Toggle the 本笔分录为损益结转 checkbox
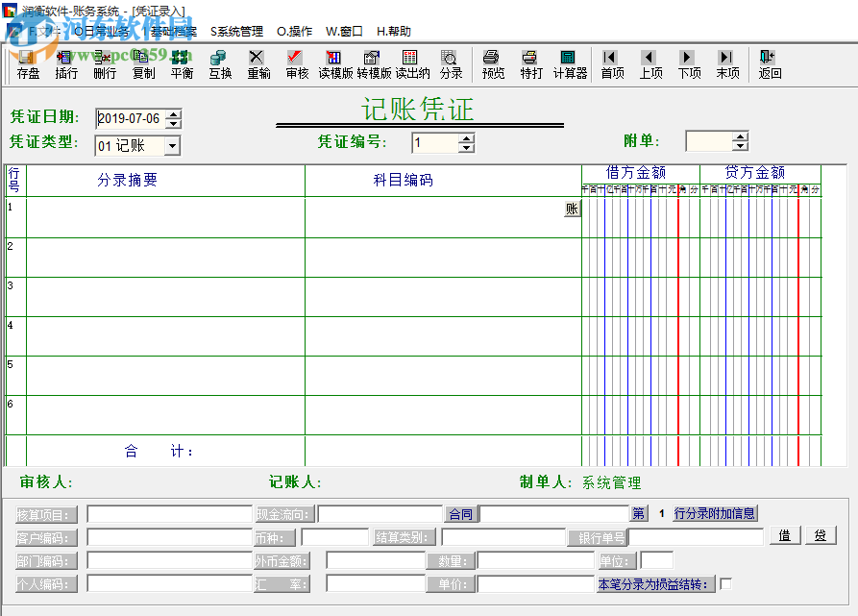The width and height of the screenshot is (858, 616). pos(725,583)
